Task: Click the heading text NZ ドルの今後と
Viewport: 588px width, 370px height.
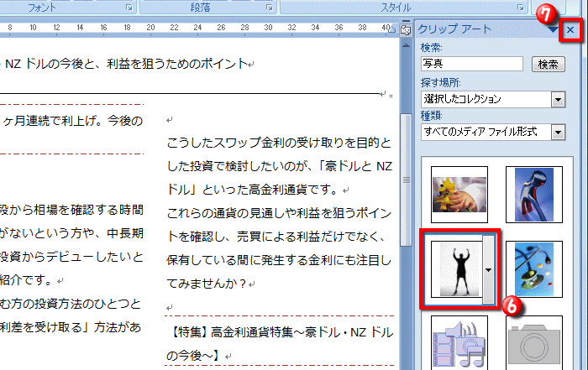Action: (50, 64)
